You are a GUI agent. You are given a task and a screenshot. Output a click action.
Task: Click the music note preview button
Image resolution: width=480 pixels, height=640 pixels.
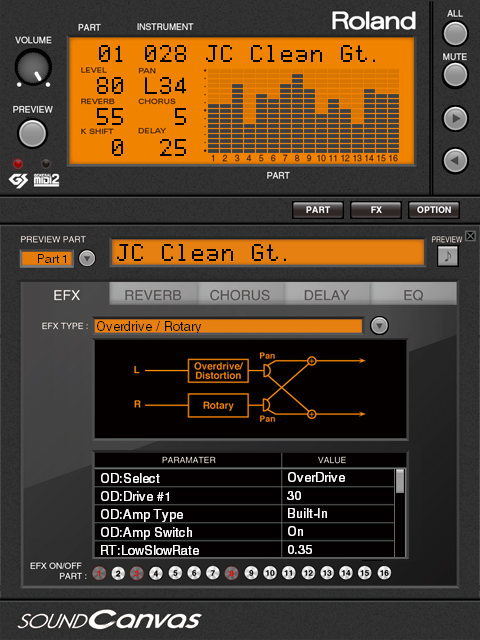pyautogui.click(x=447, y=256)
